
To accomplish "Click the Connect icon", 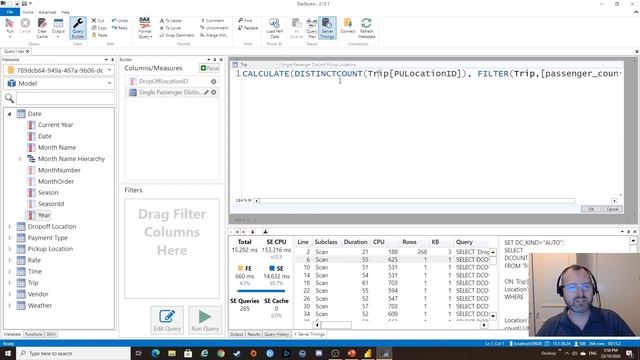I will (348, 26).
